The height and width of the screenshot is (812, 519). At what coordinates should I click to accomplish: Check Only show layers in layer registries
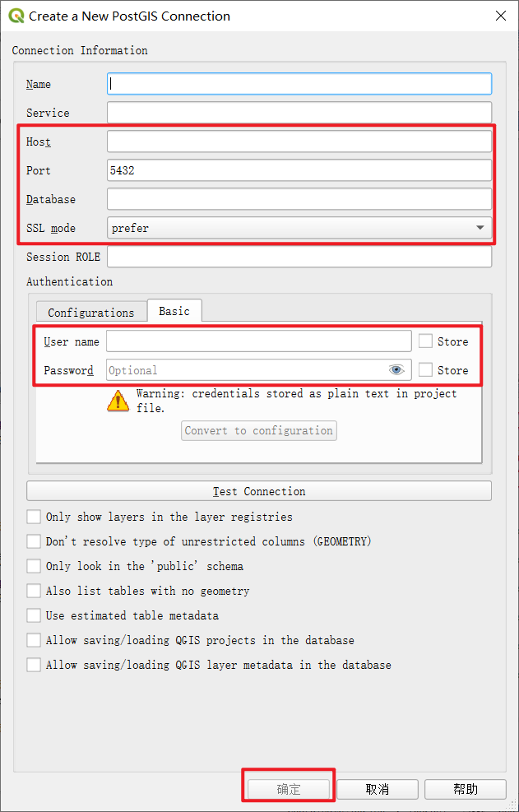pyautogui.click(x=34, y=517)
